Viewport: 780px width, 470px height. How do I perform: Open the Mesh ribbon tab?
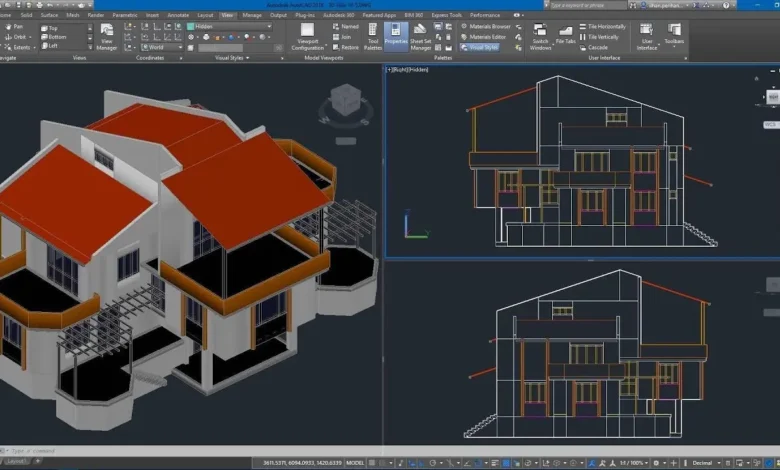tap(73, 15)
